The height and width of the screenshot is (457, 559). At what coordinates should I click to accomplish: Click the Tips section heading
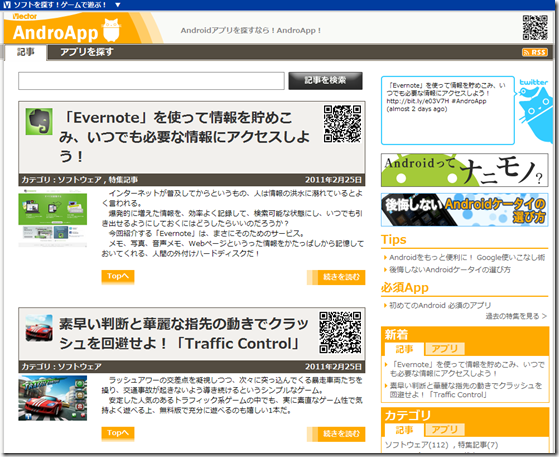(394, 240)
